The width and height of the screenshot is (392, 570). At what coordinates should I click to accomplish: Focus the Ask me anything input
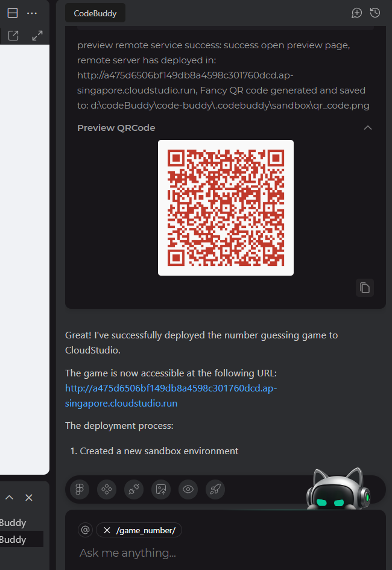point(225,553)
